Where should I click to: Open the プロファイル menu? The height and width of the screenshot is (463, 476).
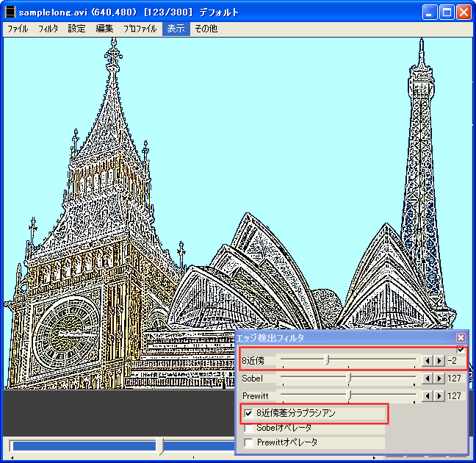[x=140, y=29]
